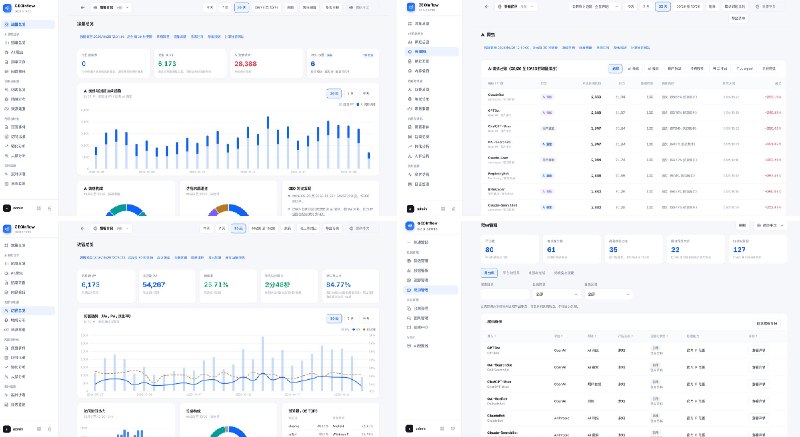
Task: Click the PerplexityBot row in the bot ranking table
Action: [x=633, y=175]
